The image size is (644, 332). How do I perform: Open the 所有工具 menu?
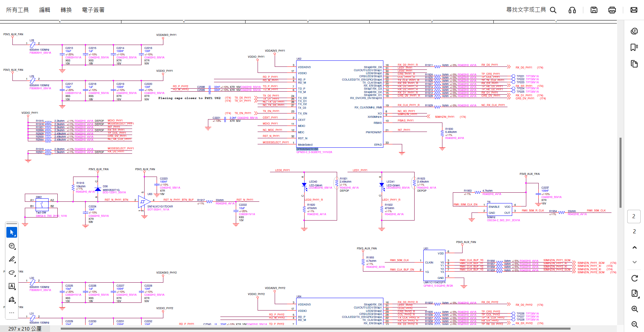click(x=17, y=10)
